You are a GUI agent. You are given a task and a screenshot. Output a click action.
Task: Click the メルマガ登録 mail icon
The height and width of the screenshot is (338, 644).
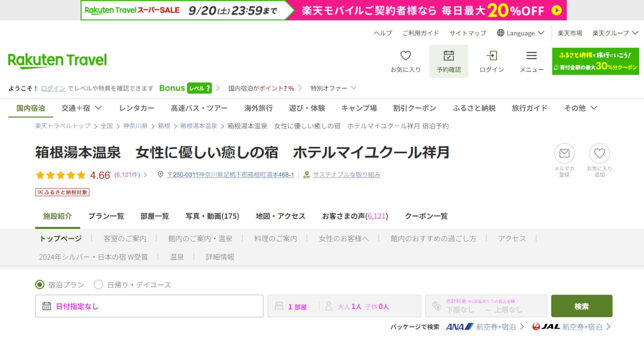click(564, 154)
